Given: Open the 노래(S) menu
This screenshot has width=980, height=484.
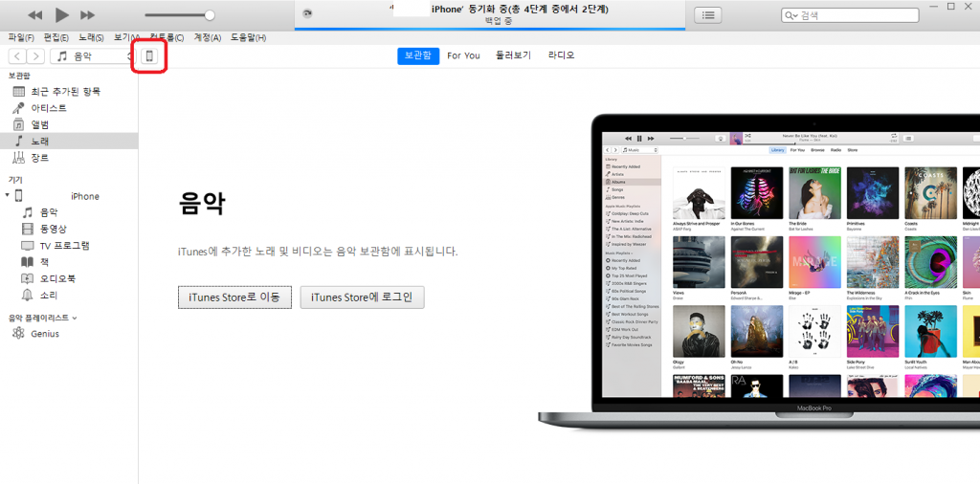Looking at the screenshot, I should pos(91,38).
